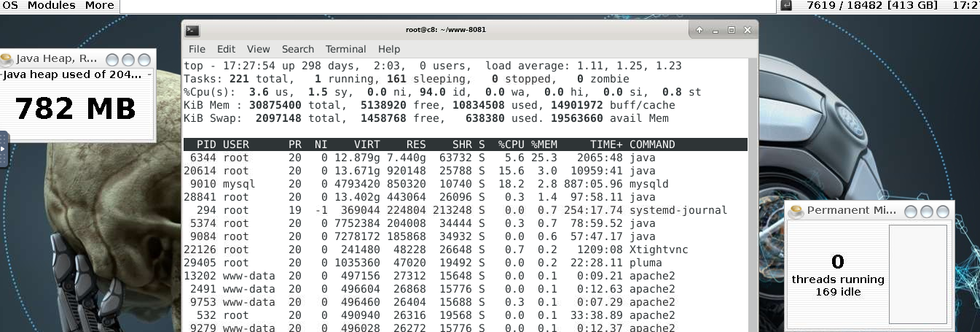Click the coffee cup icon on Permanent window
980x332 pixels.
pyautogui.click(x=796, y=211)
